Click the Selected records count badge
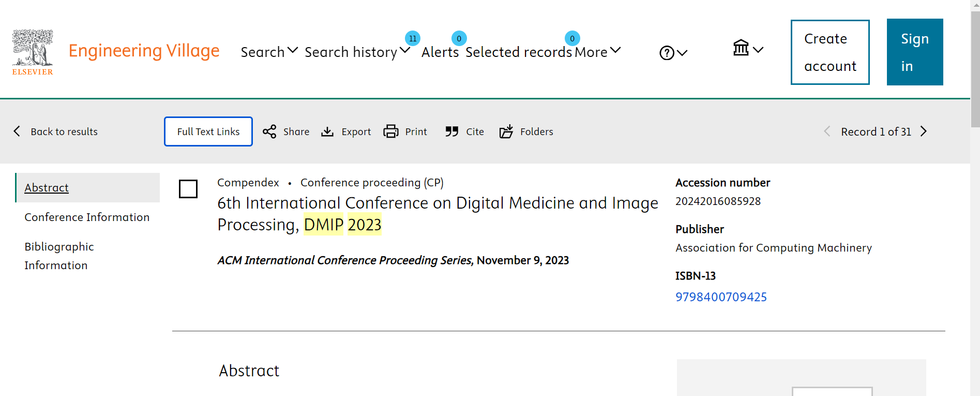Screen dimensions: 980x396 572,38
